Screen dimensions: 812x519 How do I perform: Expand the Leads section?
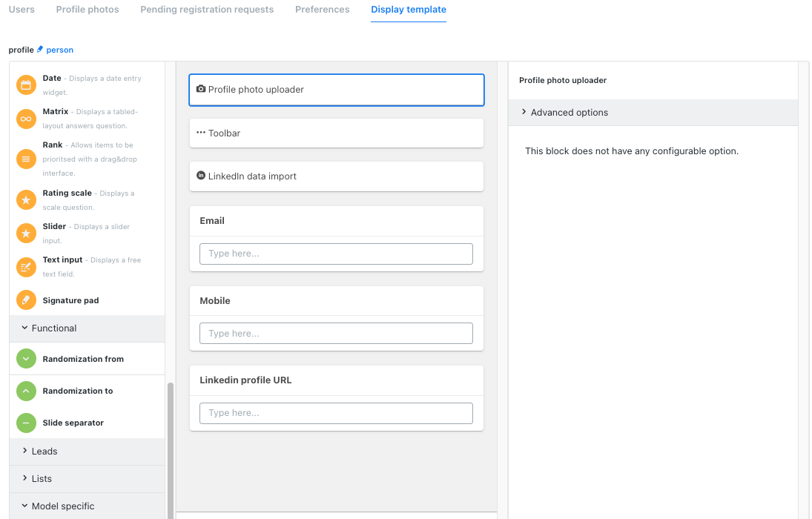44,452
